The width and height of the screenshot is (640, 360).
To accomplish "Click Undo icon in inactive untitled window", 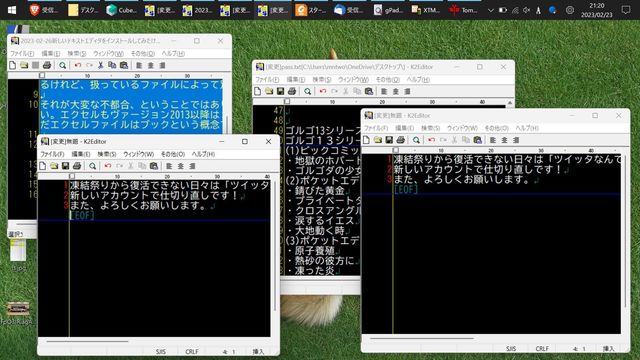I will tap(431, 140).
